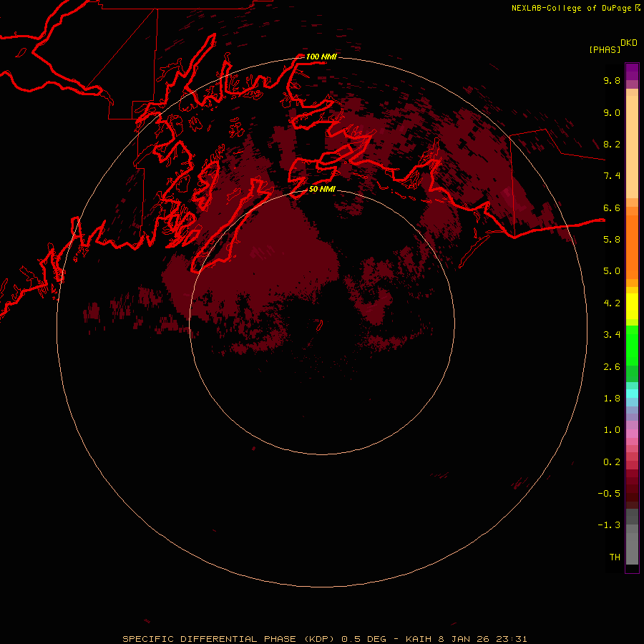Click the 100 NMI range ring label
The image size is (644, 644).
point(321,57)
